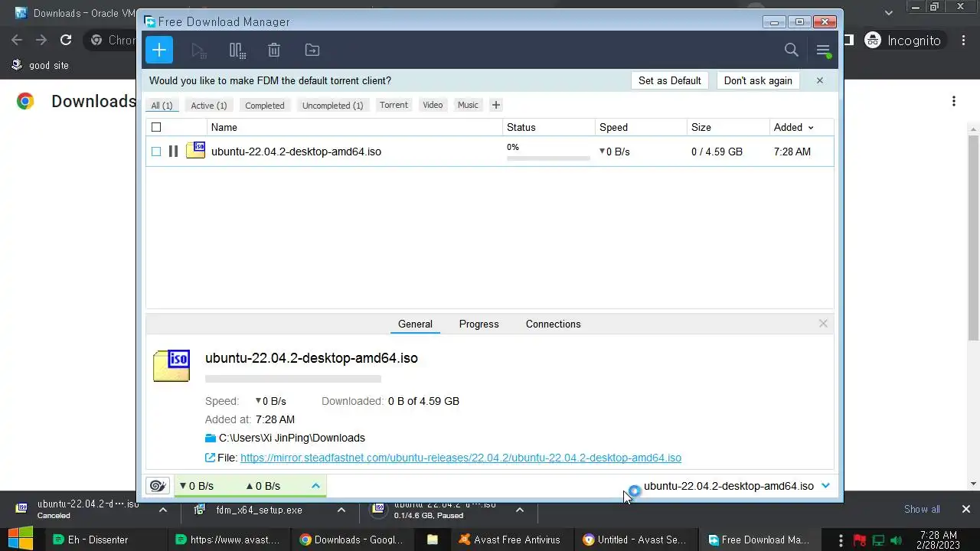Open options for the canceled ubuntu download in Chrome shelf
The width and height of the screenshot is (980, 551).
pyautogui.click(x=162, y=510)
